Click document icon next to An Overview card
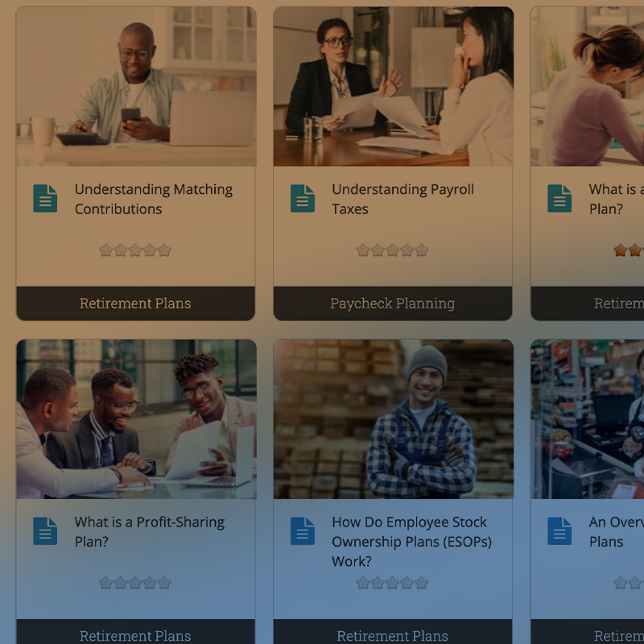This screenshot has width=644, height=644. point(559,531)
